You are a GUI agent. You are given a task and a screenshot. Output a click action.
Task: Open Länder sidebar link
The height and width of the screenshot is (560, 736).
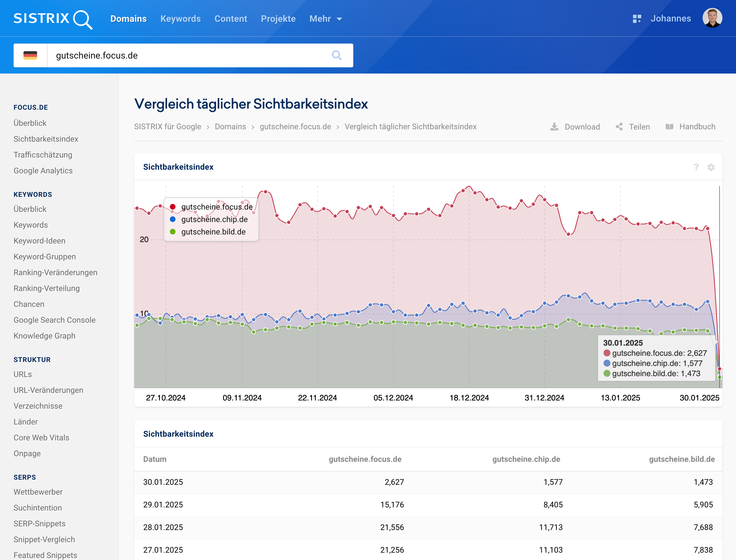click(26, 422)
